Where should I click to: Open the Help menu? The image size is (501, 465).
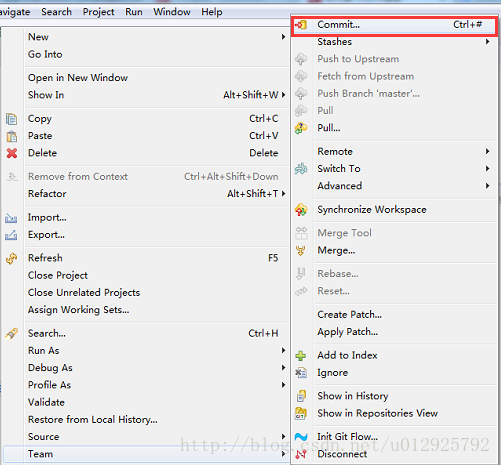click(x=212, y=12)
